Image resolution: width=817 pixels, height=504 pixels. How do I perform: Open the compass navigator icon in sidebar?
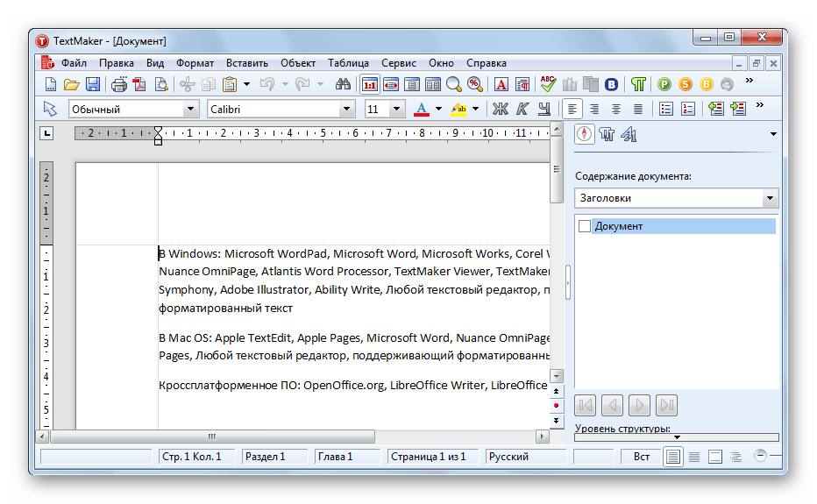(x=584, y=134)
